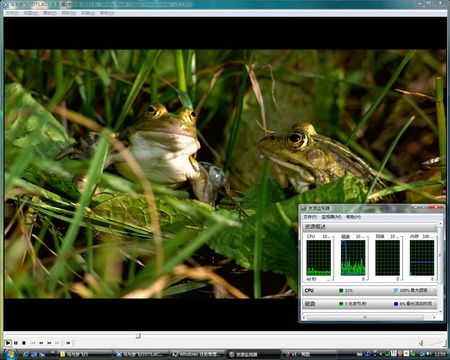Open the player's 帮助(H) menu

(x=107, y=13)
